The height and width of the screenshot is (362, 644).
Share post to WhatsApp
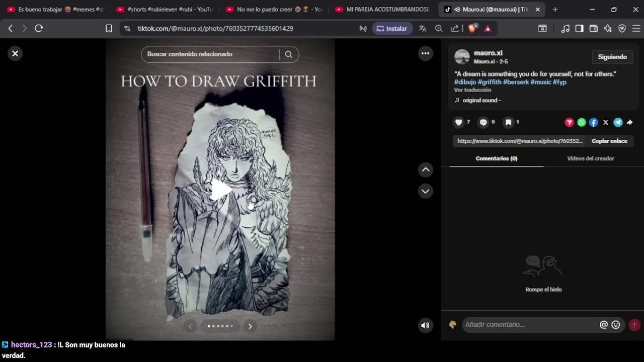(x=582, y=122)
